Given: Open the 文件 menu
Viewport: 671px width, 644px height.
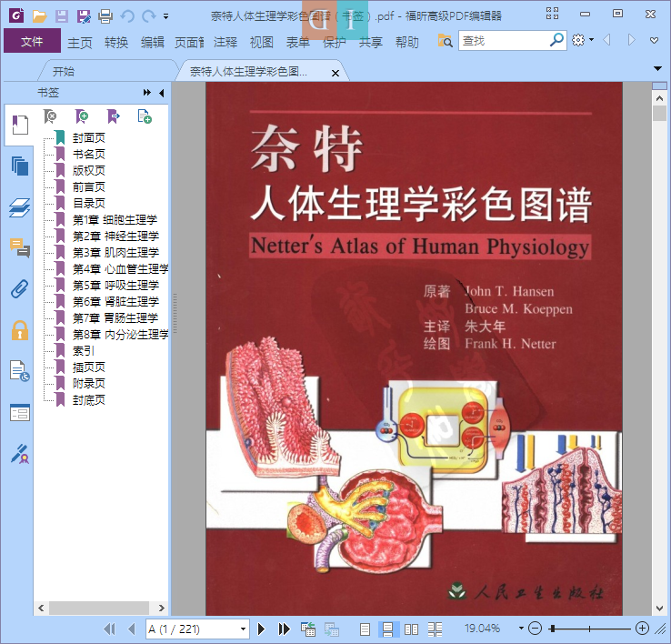Looking at the screenshot, I should click(32, 41).
